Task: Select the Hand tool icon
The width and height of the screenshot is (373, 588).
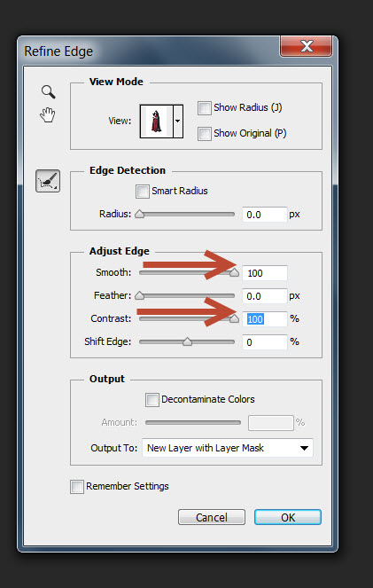Action: 48,114
